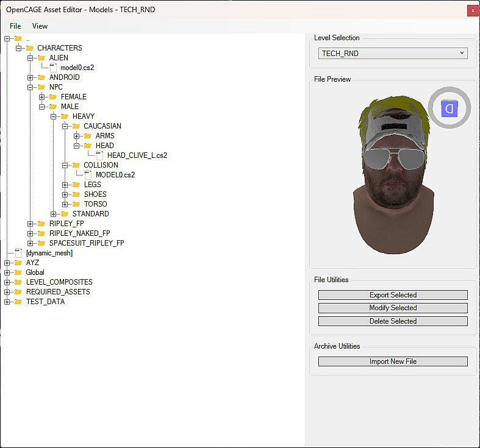Click the TORSO folder icon
Screen dimensions: 480x448
[76, 204]
